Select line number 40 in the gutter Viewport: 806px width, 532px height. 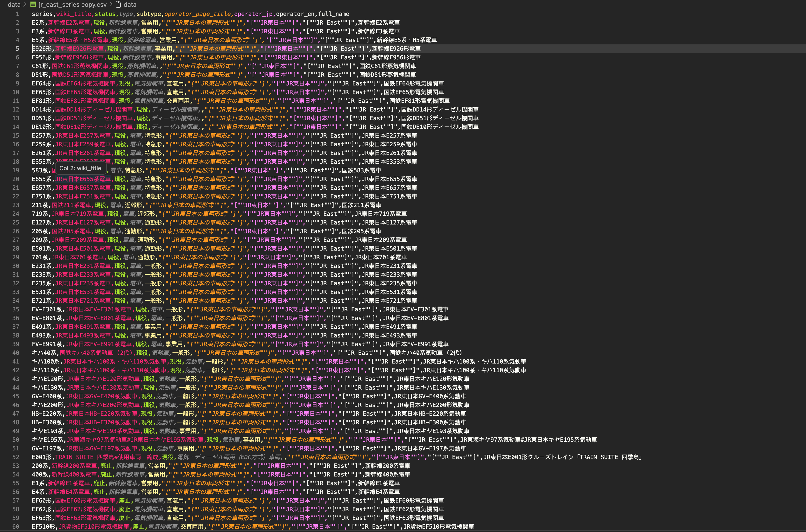pos(16,353)
